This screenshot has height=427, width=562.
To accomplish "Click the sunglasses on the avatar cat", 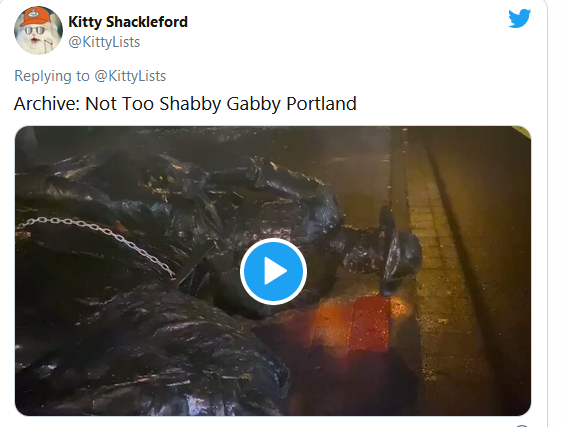I will click(x=34, y=31).
